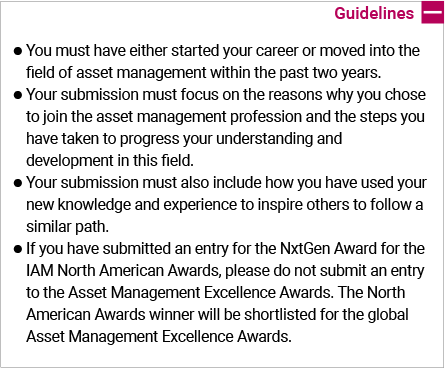Click the line 'development in this field.'

coord(110,160)
